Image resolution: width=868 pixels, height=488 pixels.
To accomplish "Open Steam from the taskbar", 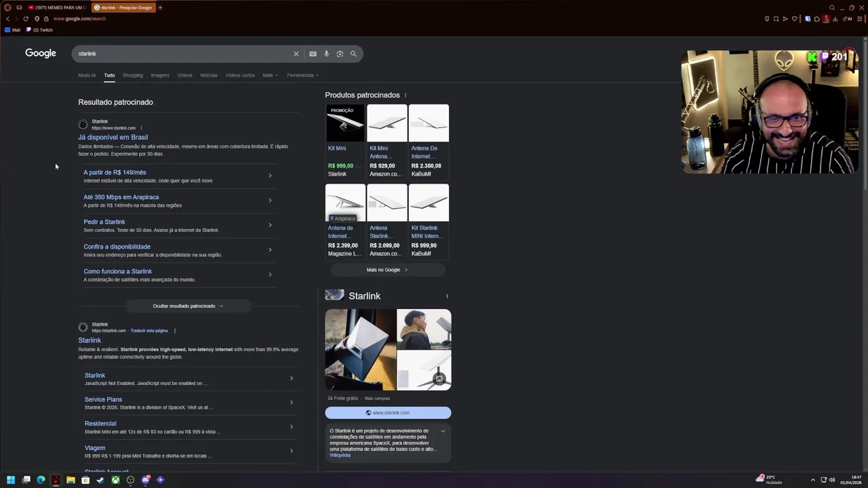I will (100, 480).
